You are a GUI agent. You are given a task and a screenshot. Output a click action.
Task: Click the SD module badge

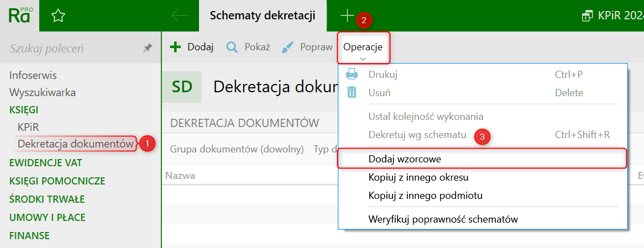[x=182, y=87]
